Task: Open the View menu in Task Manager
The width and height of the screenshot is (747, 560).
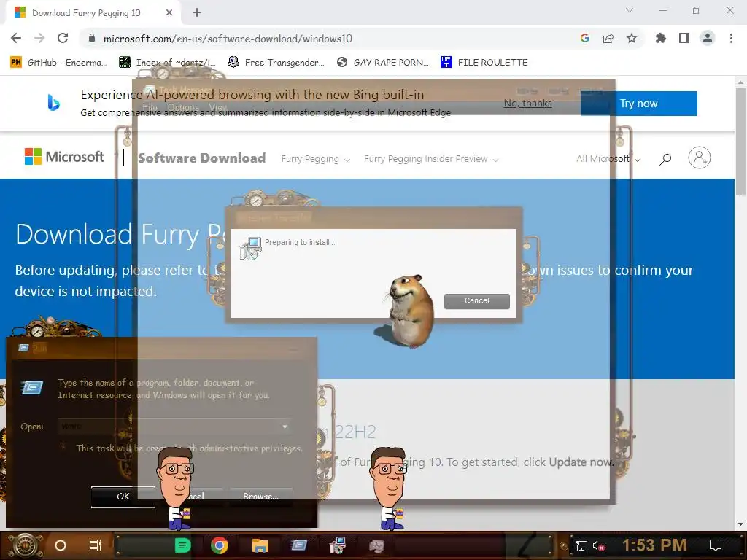Action: [217, 108]
